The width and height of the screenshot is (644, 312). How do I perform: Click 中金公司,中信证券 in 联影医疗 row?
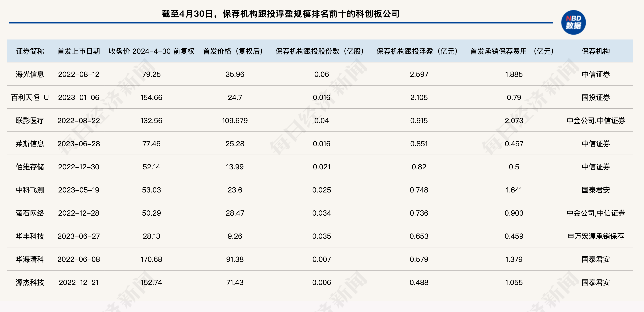[x=595, y=121]
